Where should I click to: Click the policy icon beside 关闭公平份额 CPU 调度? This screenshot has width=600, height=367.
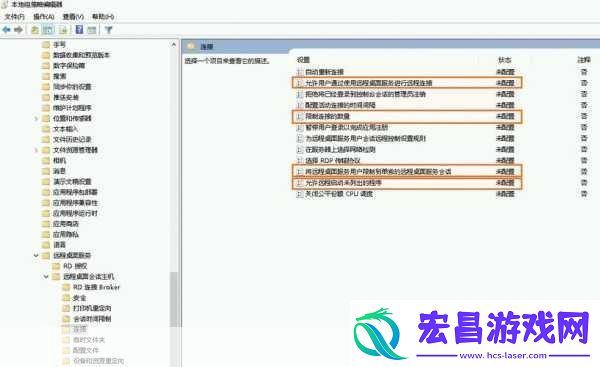click(x=300, y=194)
